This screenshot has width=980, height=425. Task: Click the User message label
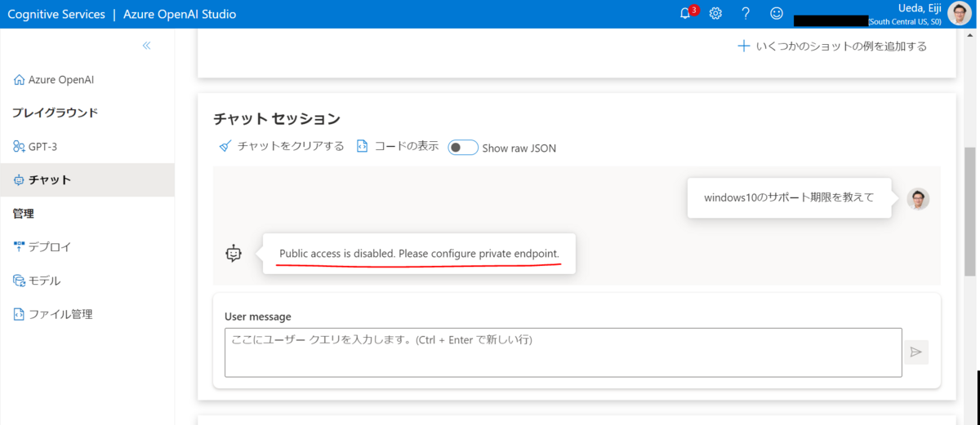click(x=257, y=317)
